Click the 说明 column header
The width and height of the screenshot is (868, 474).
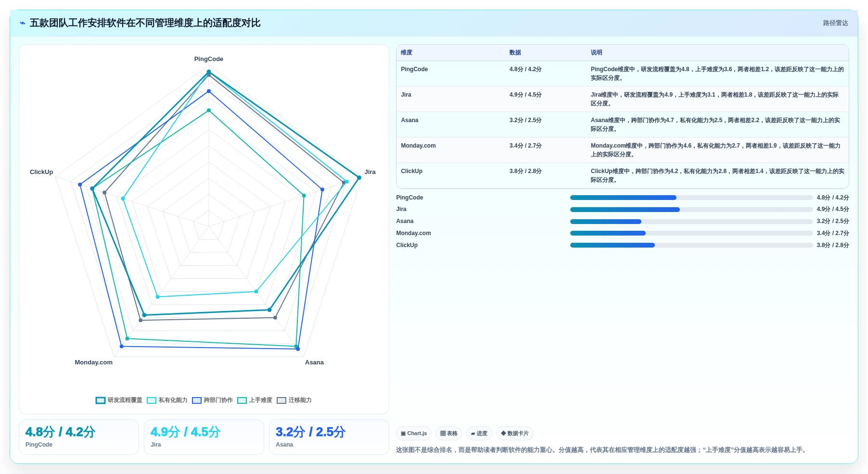click(597, 52)
